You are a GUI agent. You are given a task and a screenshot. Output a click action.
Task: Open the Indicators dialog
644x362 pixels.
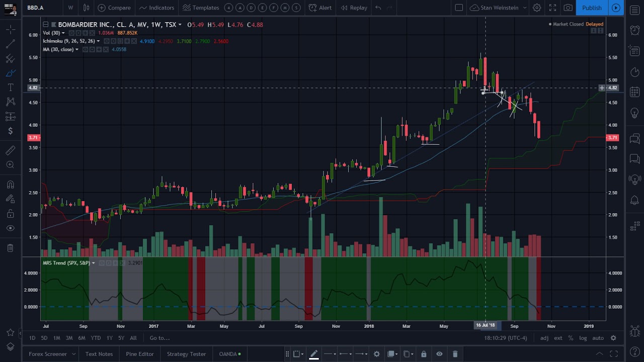click(156, 8)
